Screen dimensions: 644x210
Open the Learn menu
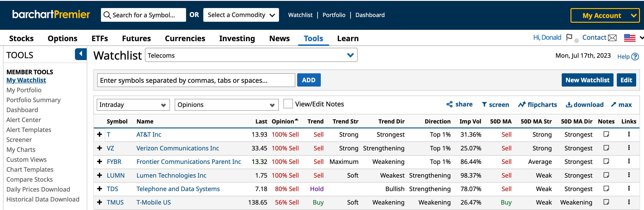pos(348,38)
